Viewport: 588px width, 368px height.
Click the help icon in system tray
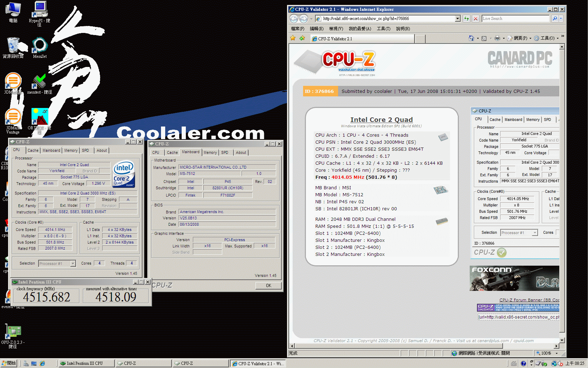[523, 363]
